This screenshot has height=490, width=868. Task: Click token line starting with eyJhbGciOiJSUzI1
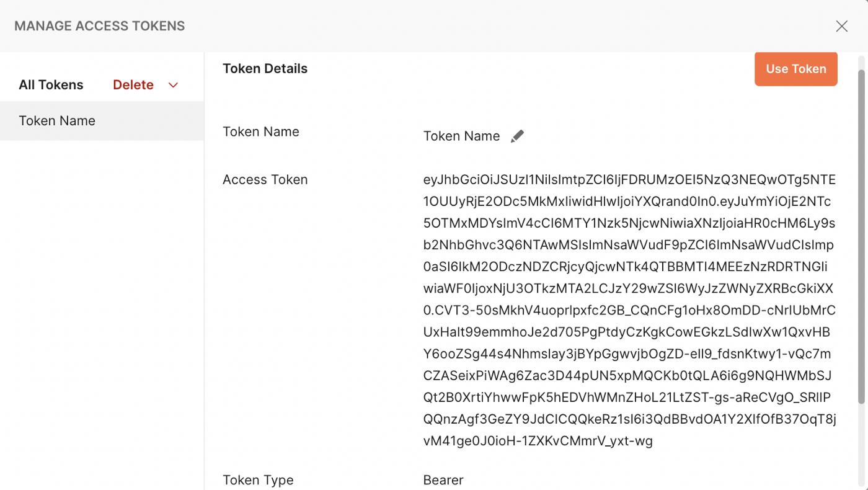629,180
